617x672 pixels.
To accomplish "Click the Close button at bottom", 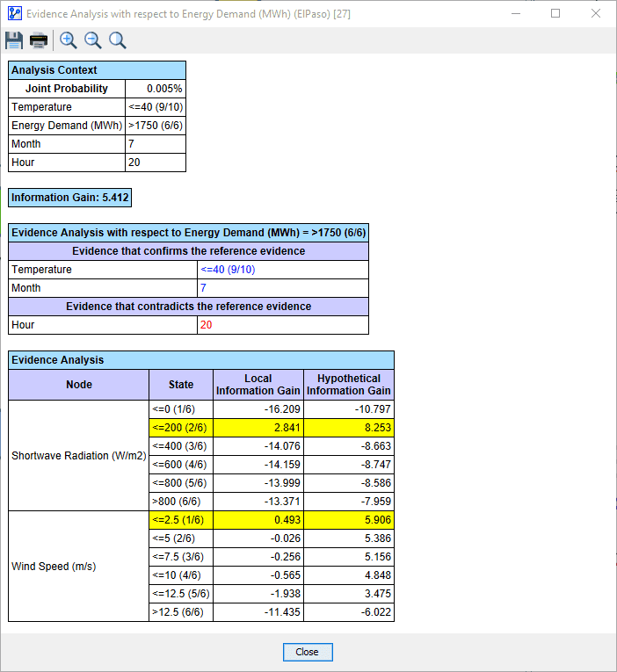I will (x=308, y=652).
